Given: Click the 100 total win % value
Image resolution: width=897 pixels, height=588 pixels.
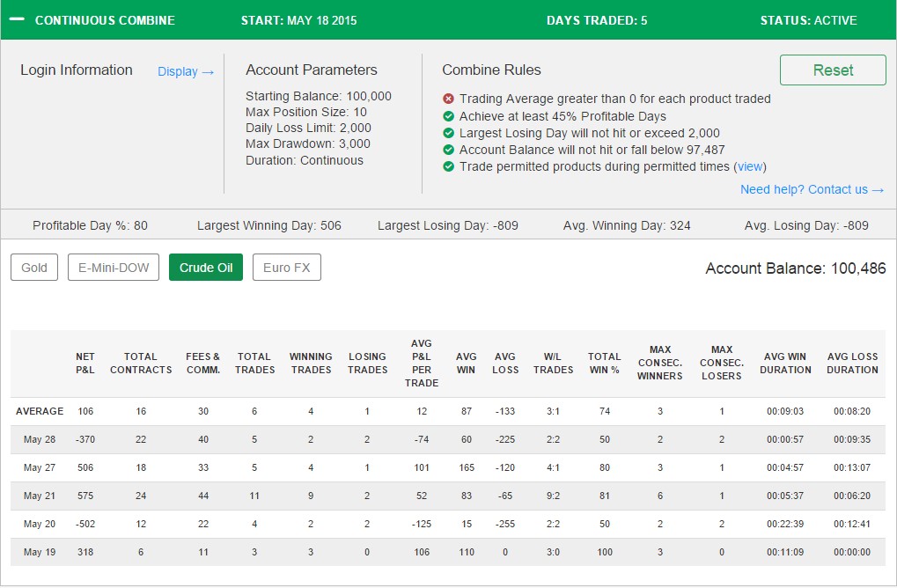Looking at the screenshot, I should point(605,552).
